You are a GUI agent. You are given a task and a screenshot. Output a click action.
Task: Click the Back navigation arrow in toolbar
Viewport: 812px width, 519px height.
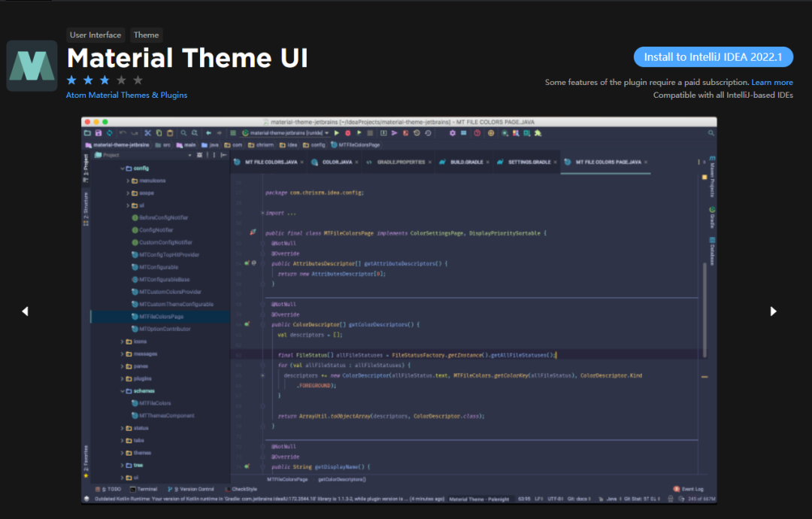(x=208, y=133)
